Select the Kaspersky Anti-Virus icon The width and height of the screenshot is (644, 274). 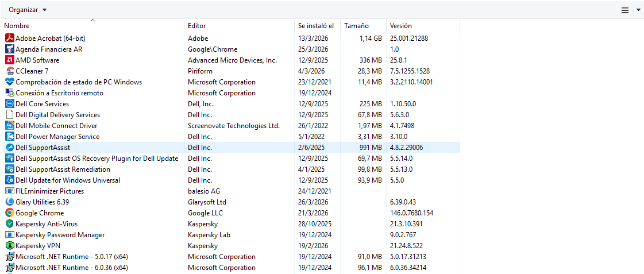coord(9,224)
